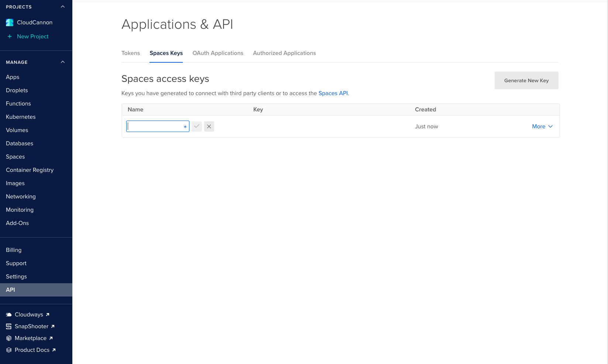Collapse the PROJECTS section with its chevron

62,6
